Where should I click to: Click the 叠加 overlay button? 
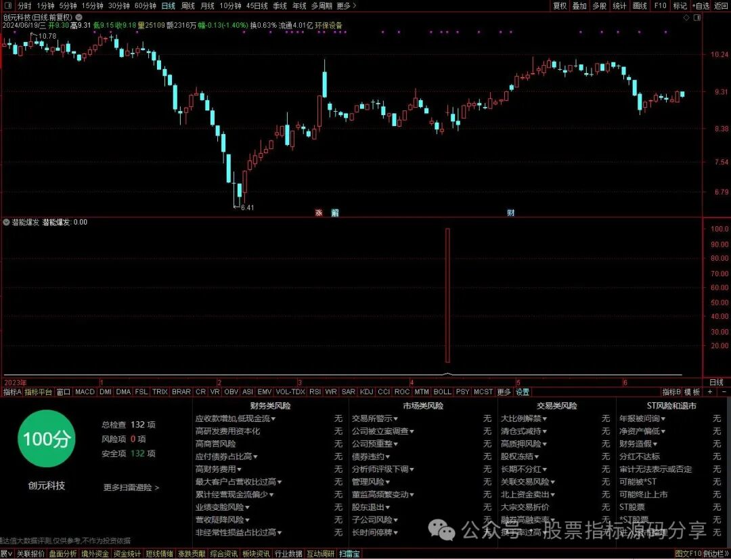click(x=579, y=6)
